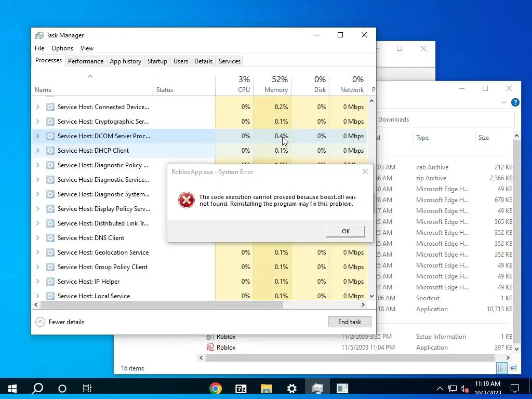
Task: Switch to the Details tab
Action: pyautogui.click(x=203, y=61)
